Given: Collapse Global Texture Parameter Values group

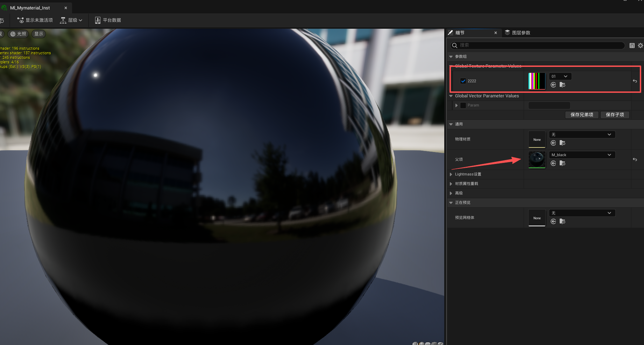Looking at the screenshot, I should [x=451, y=66].
